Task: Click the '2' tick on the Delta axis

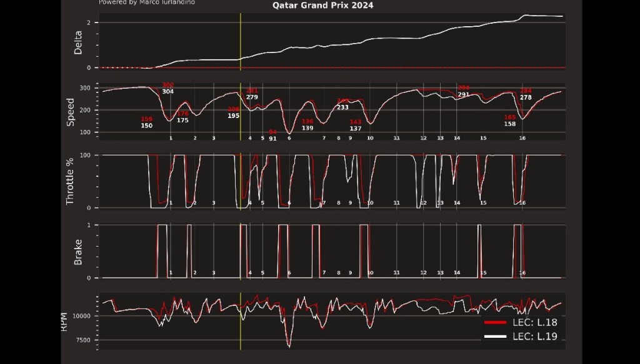Action: pos(89,23)
